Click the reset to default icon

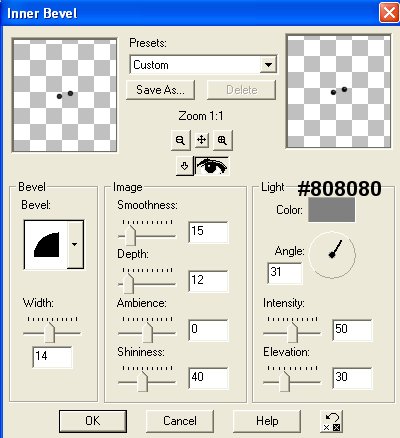point(332,421)
